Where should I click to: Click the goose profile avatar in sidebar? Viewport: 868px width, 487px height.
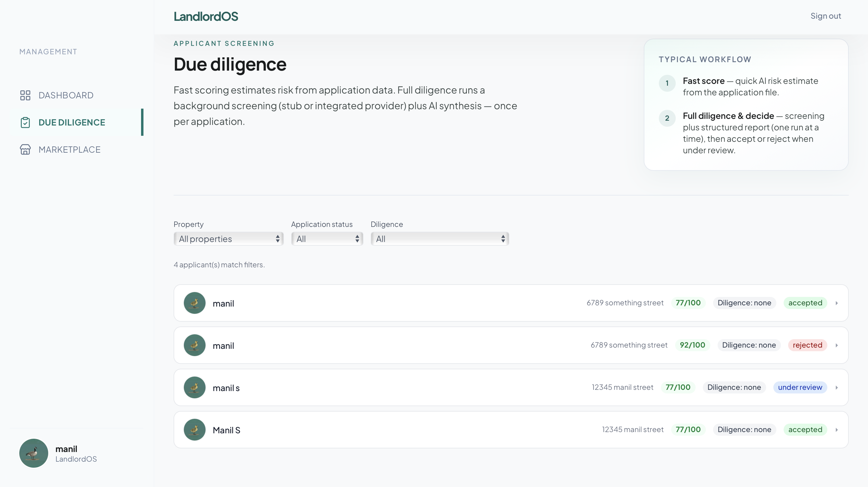pyautogui.click(x=34, y=453)
